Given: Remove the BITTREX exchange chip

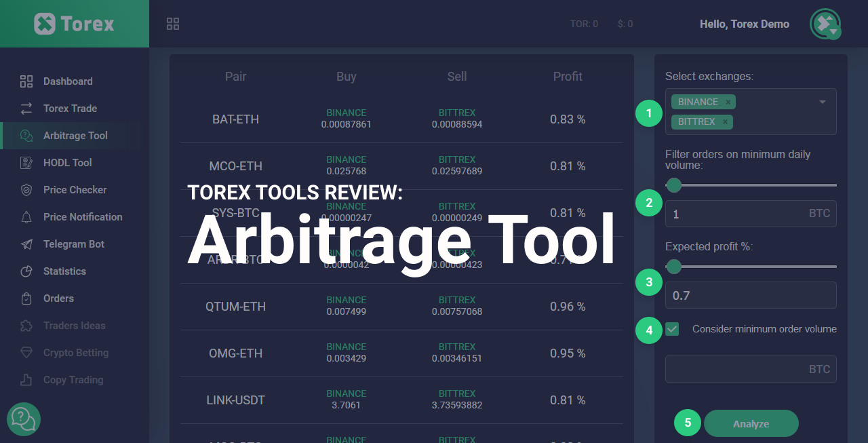Looking at the screenshot, I should 724,121.
